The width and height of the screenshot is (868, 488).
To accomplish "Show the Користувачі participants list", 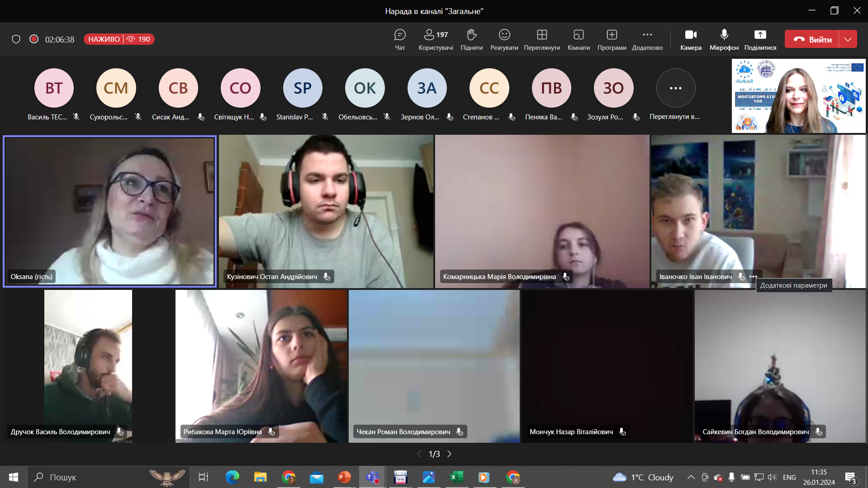I will click(436, 39).
